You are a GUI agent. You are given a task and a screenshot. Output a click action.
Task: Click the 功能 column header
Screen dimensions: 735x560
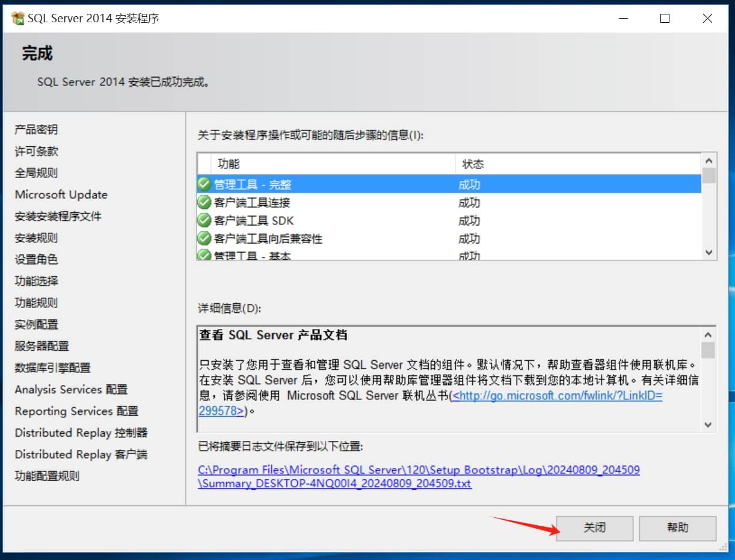click(x=229, y=164)
